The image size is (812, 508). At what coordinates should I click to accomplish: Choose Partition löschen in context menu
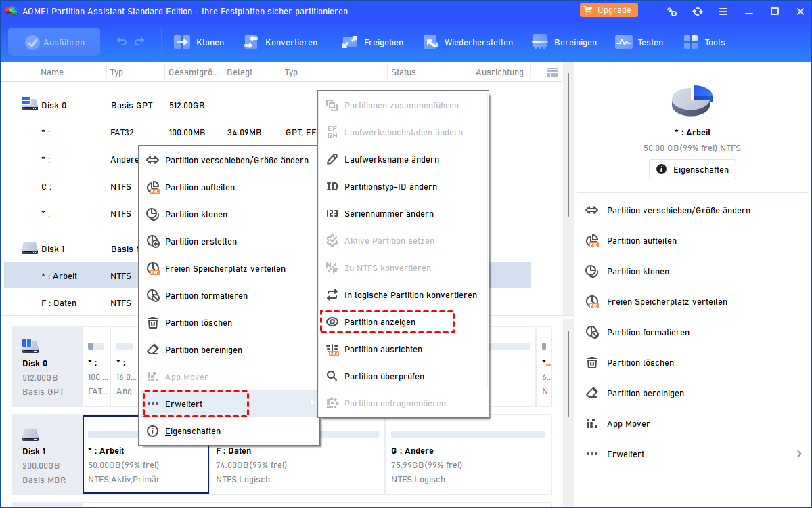point(229,323)
